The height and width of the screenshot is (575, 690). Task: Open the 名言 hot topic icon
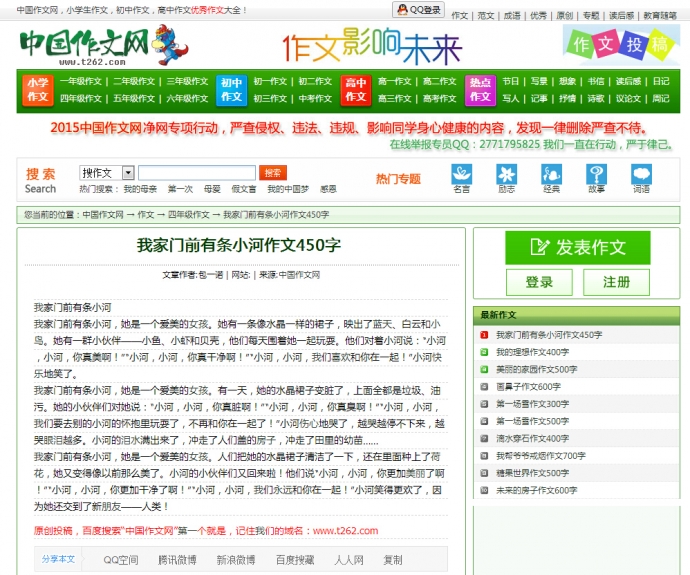coord(462,174)
